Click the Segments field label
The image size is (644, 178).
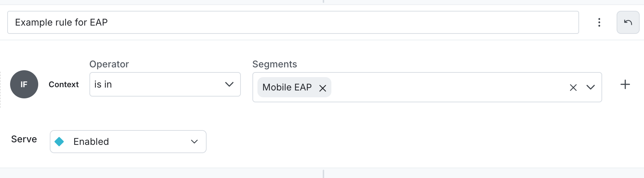click(274, 64)
